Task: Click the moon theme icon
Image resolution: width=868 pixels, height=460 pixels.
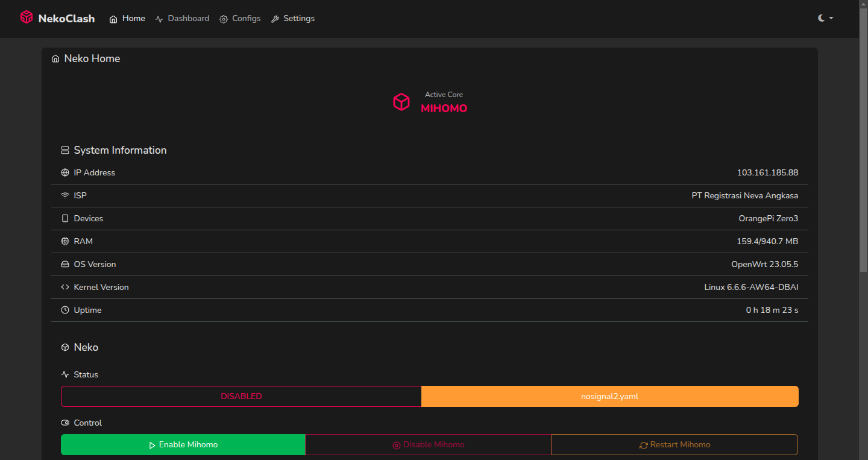Action: tap(821, 18)
